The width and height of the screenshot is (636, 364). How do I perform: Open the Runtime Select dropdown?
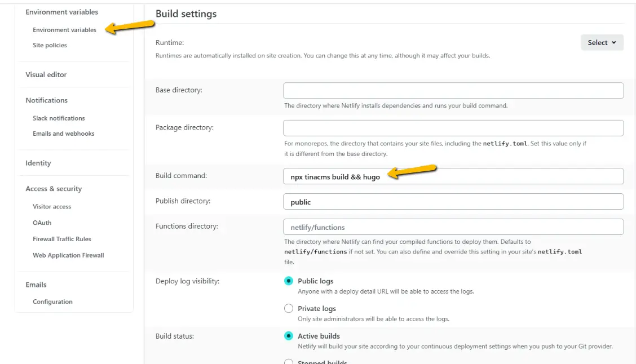click(602, 42)
